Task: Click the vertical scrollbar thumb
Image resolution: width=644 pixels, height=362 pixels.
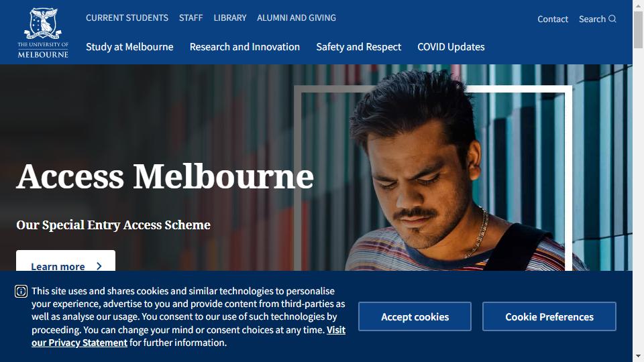Action: tap(638, 29)
